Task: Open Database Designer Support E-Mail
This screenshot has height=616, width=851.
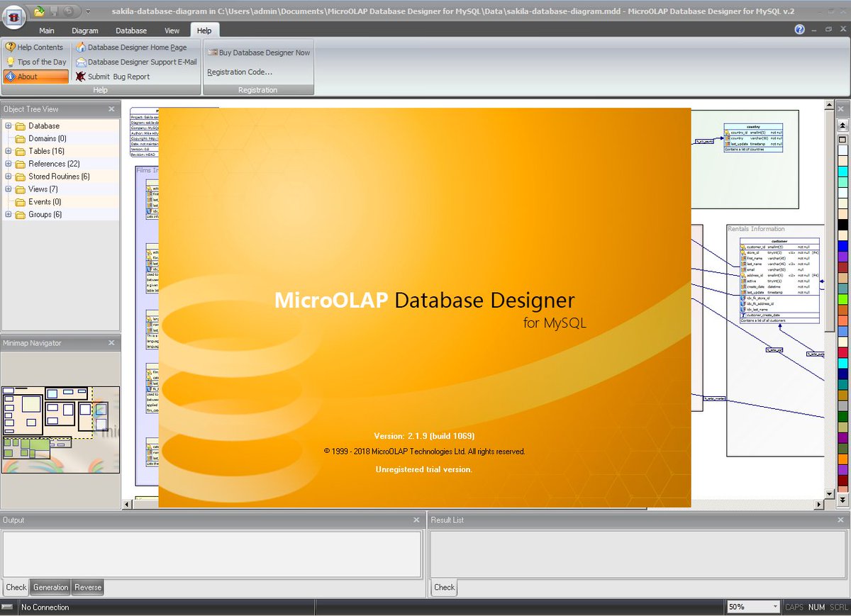Action: [136, 62]
